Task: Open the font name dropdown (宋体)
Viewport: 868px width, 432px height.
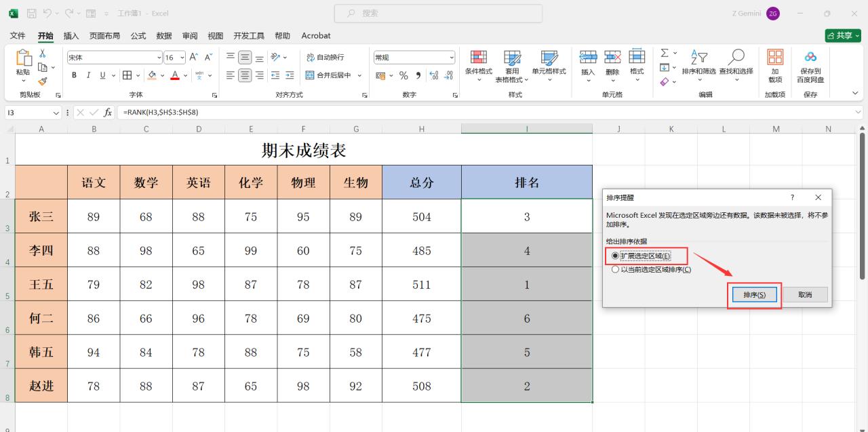Action: click(x=159, y=58)
